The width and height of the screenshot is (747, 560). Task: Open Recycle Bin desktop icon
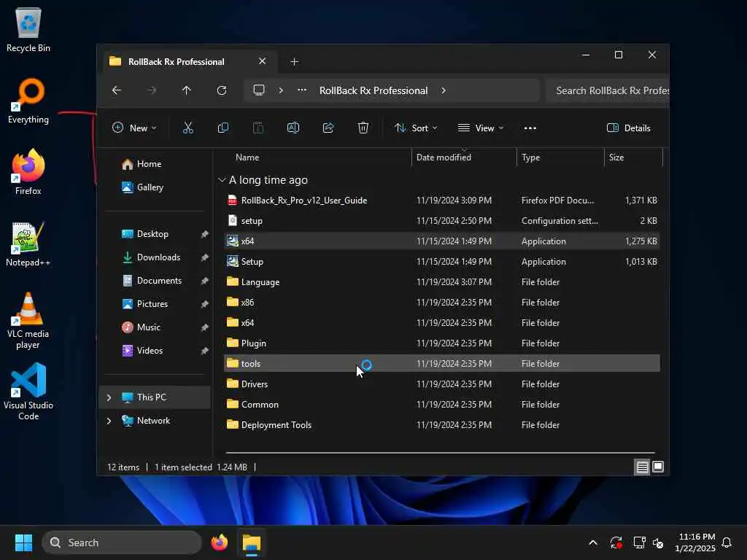tap(28, 31)
